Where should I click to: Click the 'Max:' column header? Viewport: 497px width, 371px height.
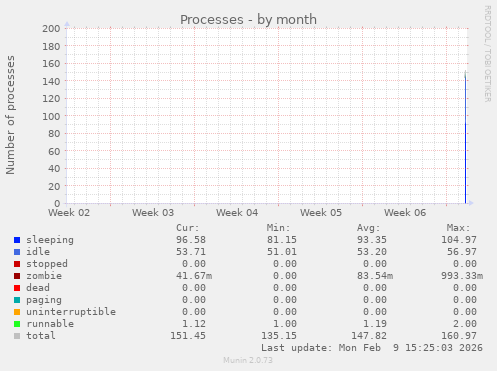coord(459,228)
